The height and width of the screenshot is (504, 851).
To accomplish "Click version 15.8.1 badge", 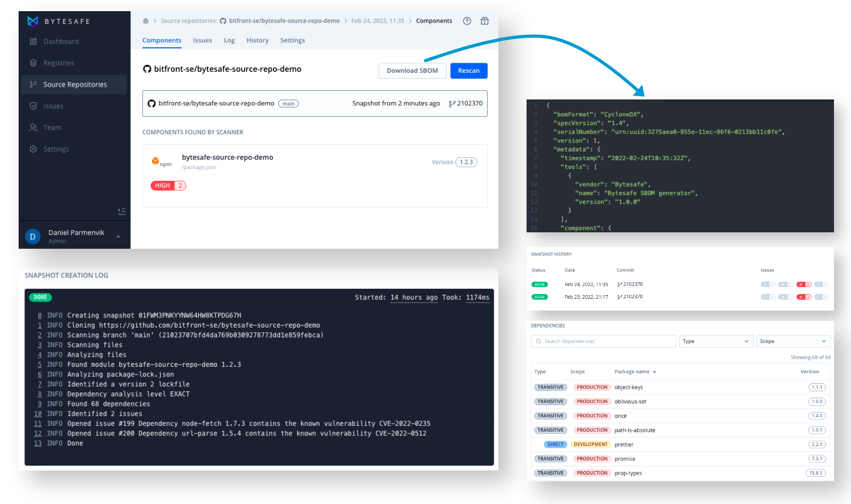I will (816, 473).
